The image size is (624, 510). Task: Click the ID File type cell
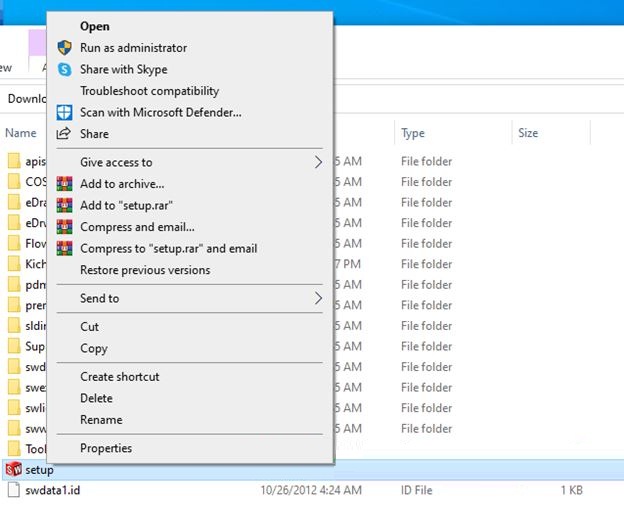pos(416,490)
